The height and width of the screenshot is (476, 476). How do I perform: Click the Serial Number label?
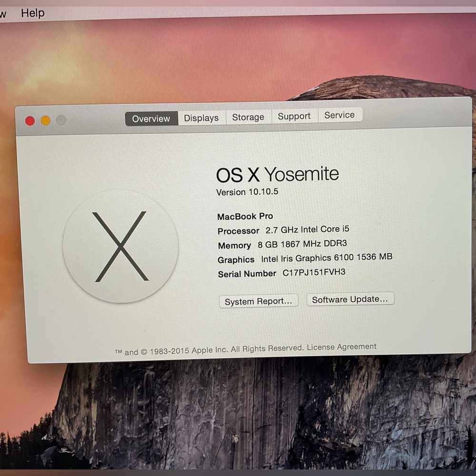click(247, 274)
